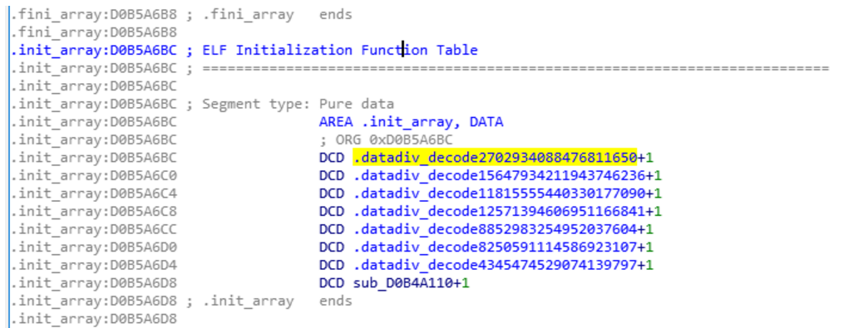Viewport: 868px width, 328px height.
Task: Click DCD keyword on .datadiv_decode15647934211943746236 row
Action: tap(332, 176)
